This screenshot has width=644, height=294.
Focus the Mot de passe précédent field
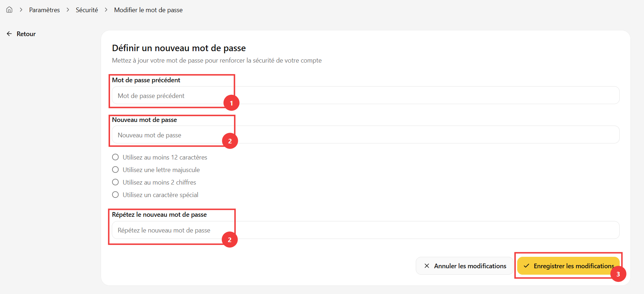(366, 95)
